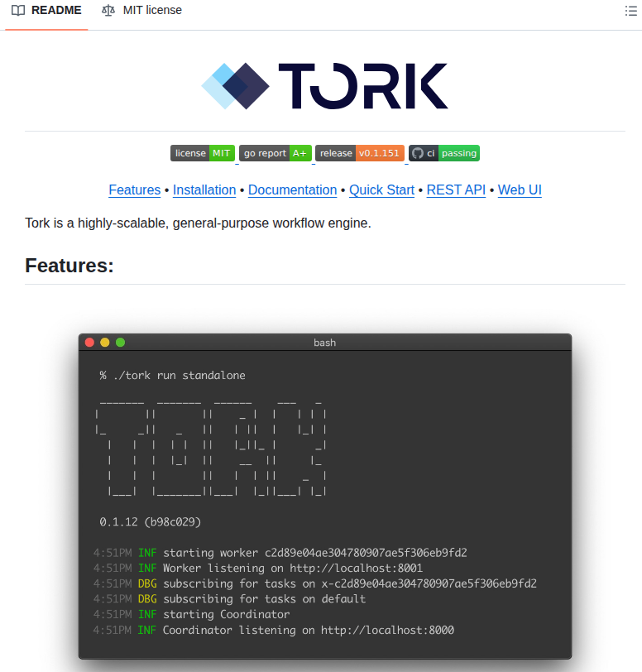642x672 pixels.
Task: Click the yellow dot in terminal image
Action: tap(105, 343)
